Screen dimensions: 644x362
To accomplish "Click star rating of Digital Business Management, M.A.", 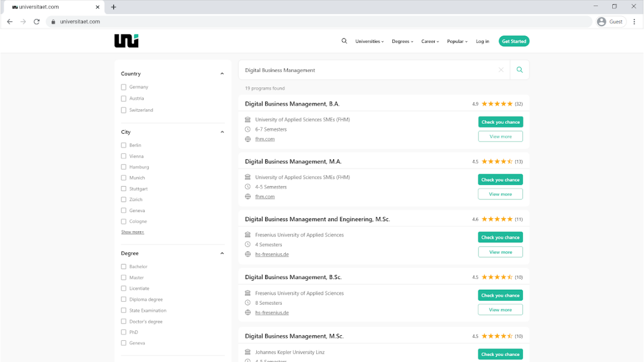I will click(497, 162).
